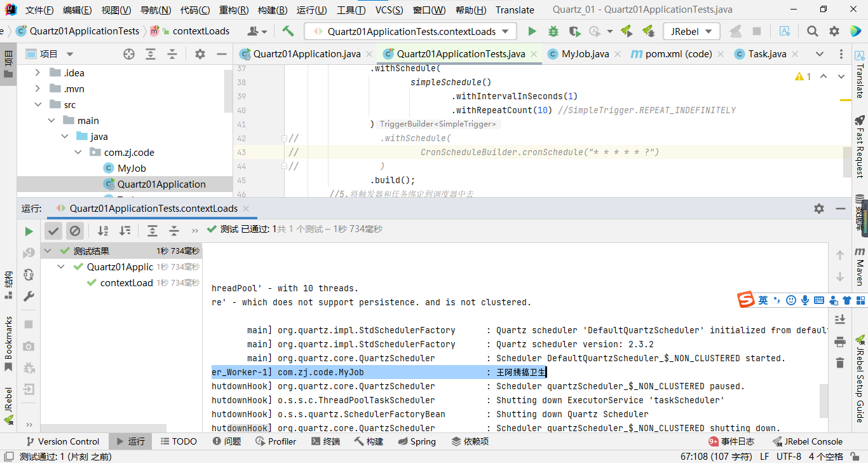Sort tests by duration icon
This screenshot has height=463, width=868.
coord(125,230)
